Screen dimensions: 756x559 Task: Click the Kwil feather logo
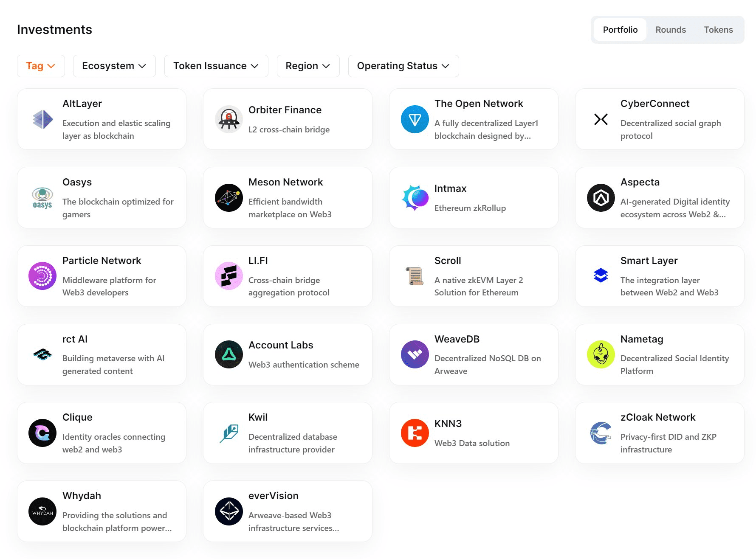229,433
